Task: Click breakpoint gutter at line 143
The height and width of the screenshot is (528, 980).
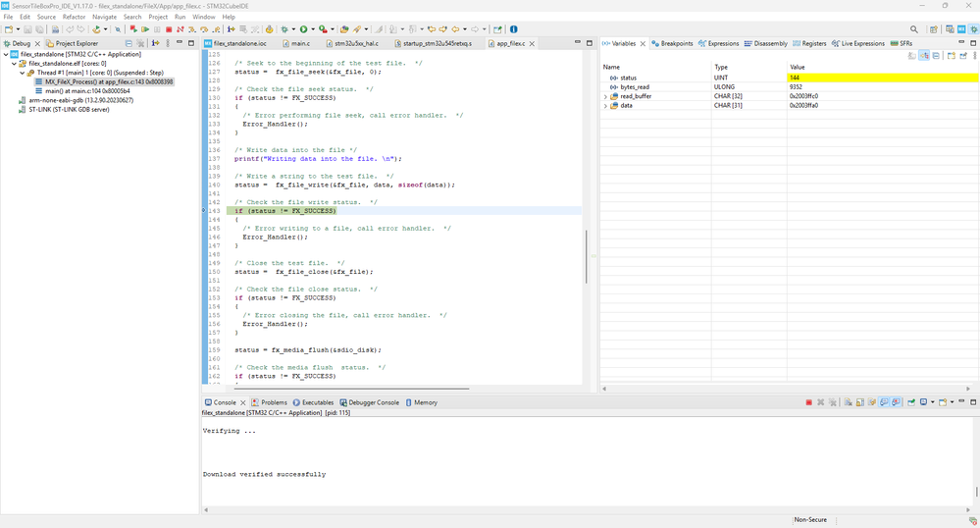Action: coord(204,211)
